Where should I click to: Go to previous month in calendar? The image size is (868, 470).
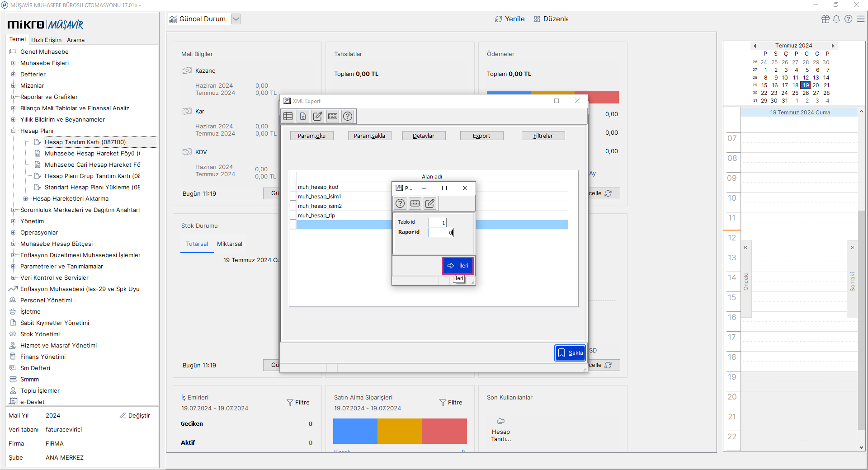point(755,46)
